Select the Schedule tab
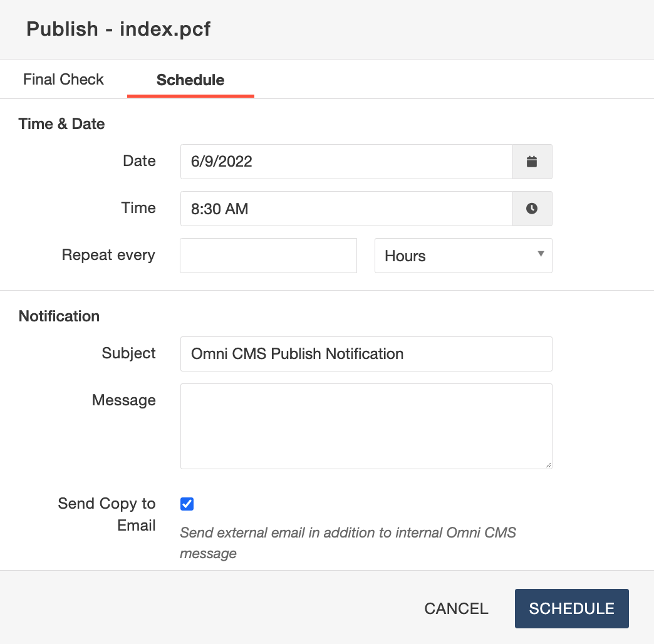The image size is (654, 644). click(x=190, y=80)
